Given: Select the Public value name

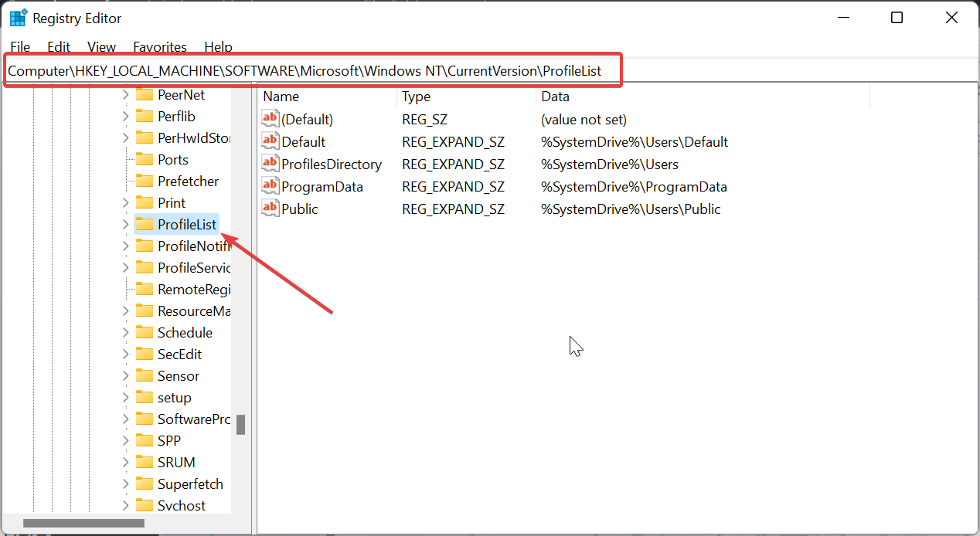Looking at the screenshot, I should pos(300,209).
